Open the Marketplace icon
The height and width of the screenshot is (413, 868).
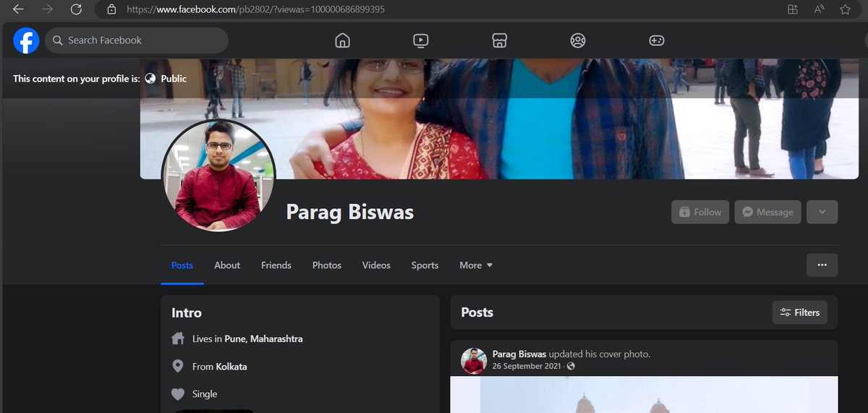point(499,41)
